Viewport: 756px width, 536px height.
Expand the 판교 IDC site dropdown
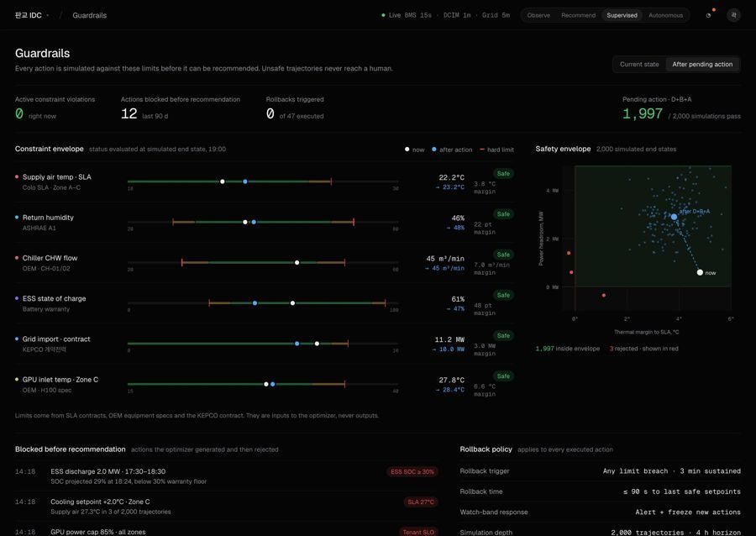click(32, 15)
